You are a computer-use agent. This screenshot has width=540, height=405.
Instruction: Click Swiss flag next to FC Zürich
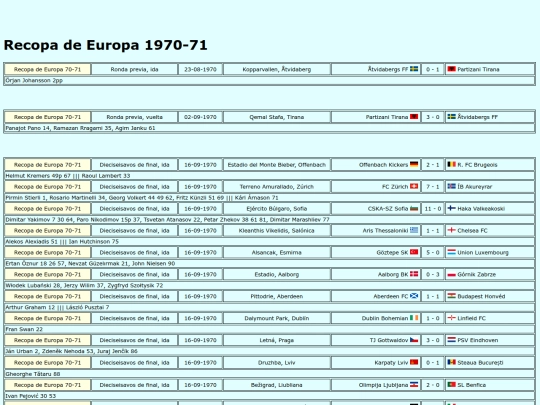pos(414,186)
